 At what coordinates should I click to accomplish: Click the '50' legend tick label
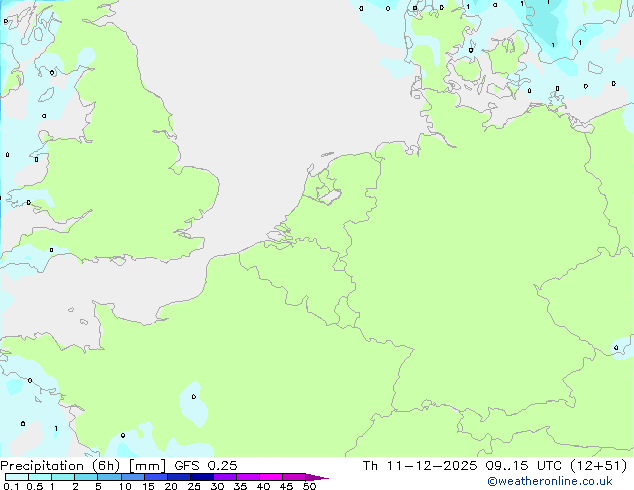pyautogui.click(x=309, y=486)
